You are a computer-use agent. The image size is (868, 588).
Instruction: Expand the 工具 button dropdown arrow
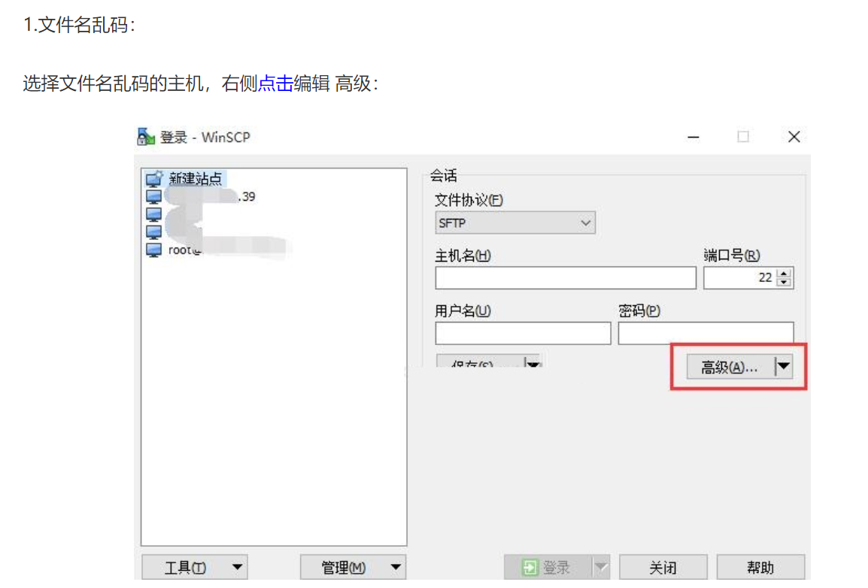click(238, 568)
